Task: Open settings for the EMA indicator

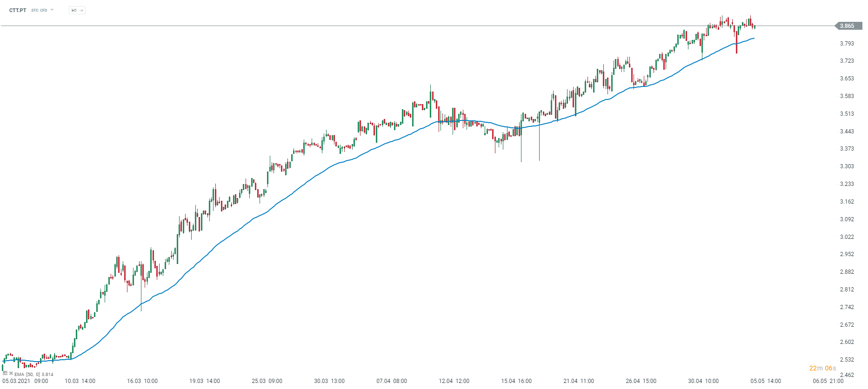Action: [x=5, y=373]
